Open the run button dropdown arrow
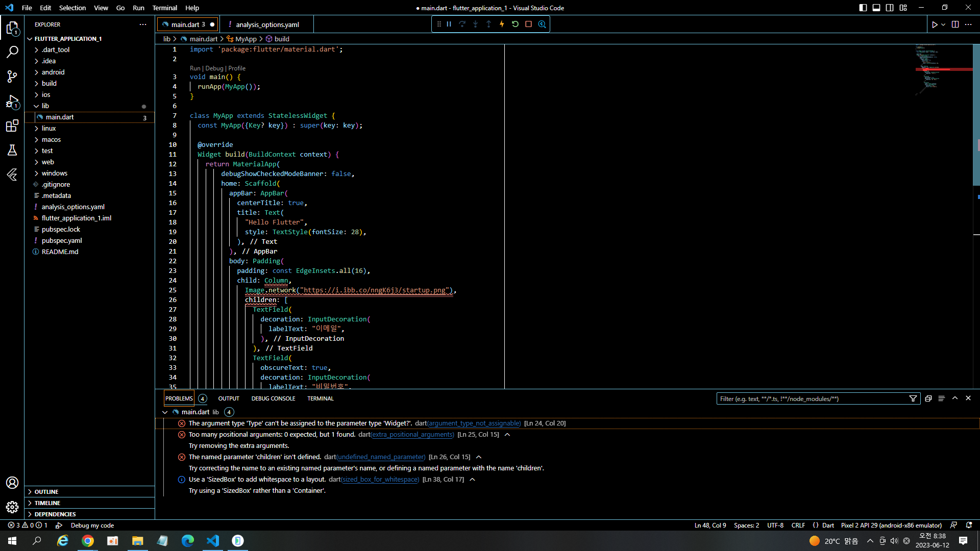 click(x=943, y=24)
